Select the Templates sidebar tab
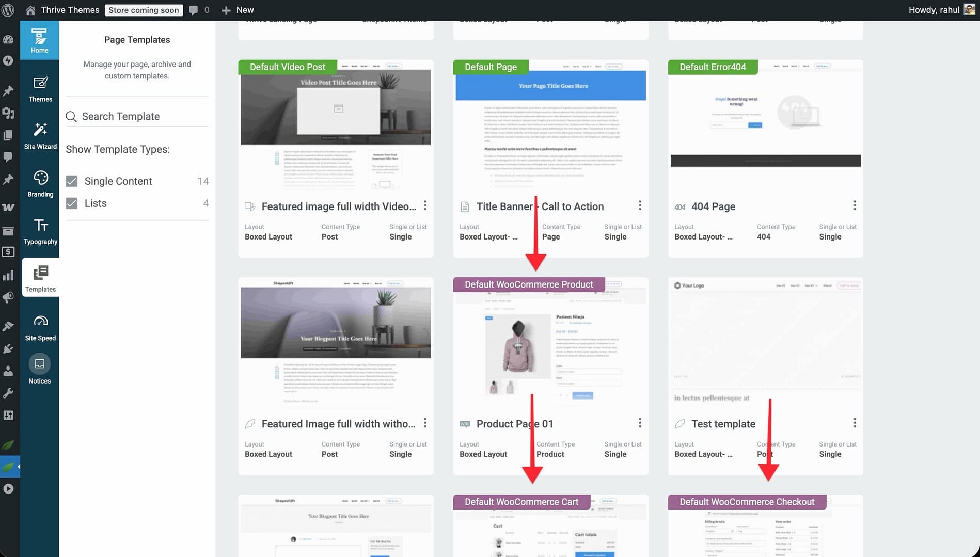The height and width of the screenshot is (557, 980). [x=40, y=278]
